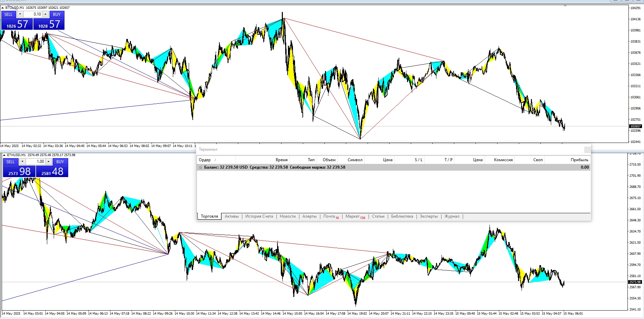
Task: Sort by Ордер column header
Action: [216, 160]
